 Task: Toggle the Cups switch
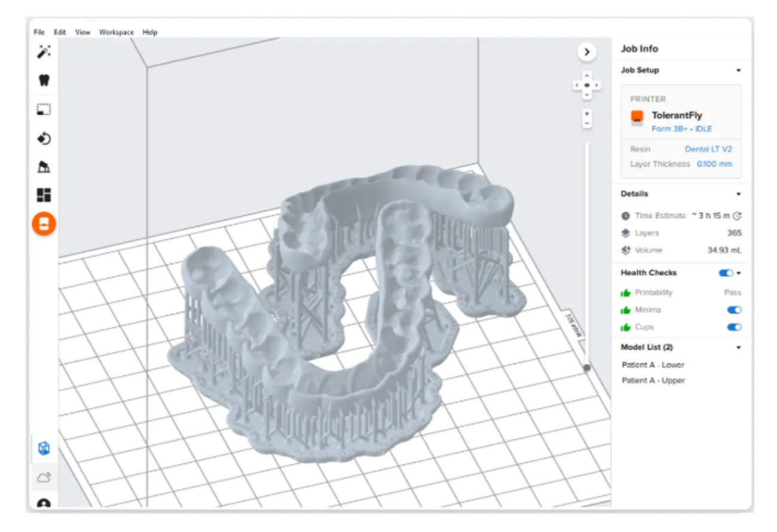(734, 328)
